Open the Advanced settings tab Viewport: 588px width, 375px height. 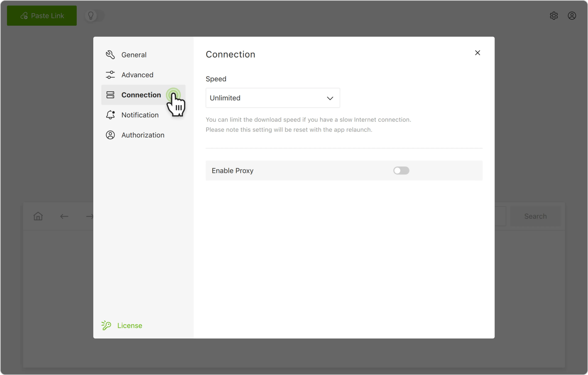coord(137,75)
